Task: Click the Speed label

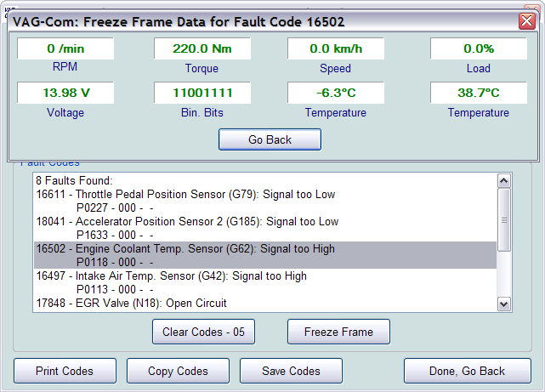Action: [x=335, y=68]
